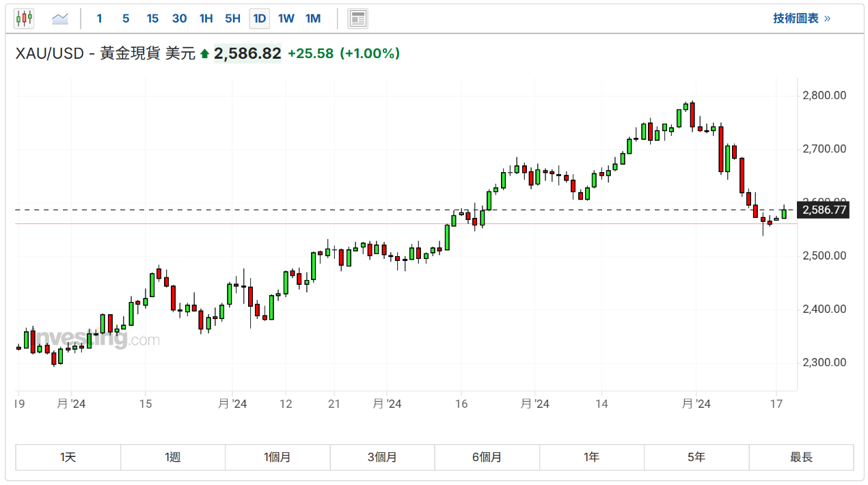Image resolution: width=868 pixels, height=485 pixels.
Task: Open the news panel icon in toolbar
Action: point(357,18)
